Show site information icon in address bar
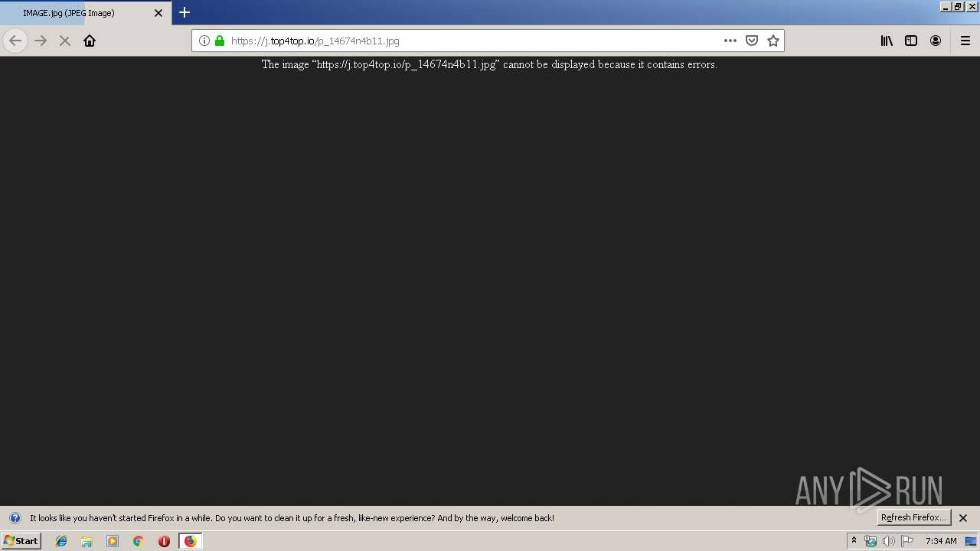Image resolution: width=980 pixels, height=551 pixels. point(204,41)
